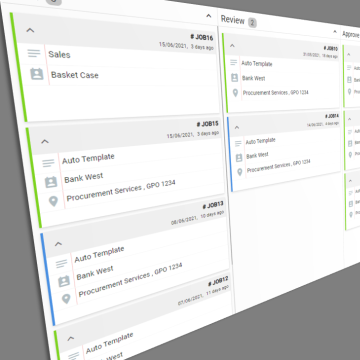
Task: Click the contact icon in JOB10 card
Action: [x=235, y=78]
